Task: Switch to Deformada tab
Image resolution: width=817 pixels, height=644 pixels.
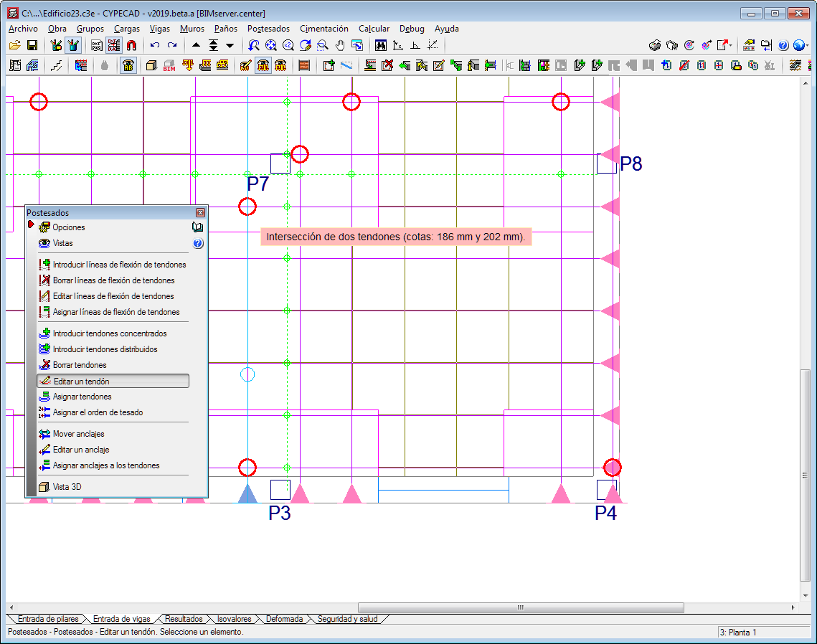Action: (x=284, y=619)
